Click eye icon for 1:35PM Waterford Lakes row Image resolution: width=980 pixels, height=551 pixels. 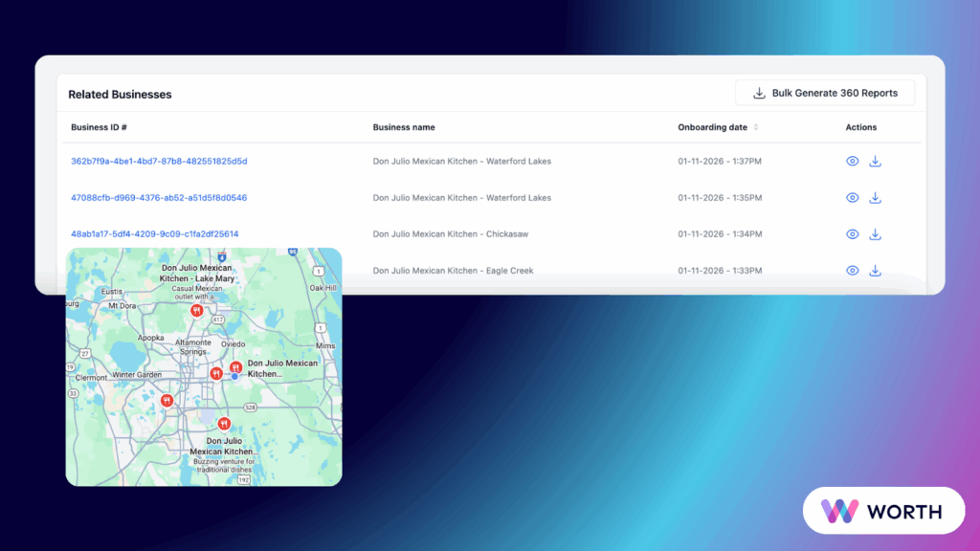click(853, 198)
